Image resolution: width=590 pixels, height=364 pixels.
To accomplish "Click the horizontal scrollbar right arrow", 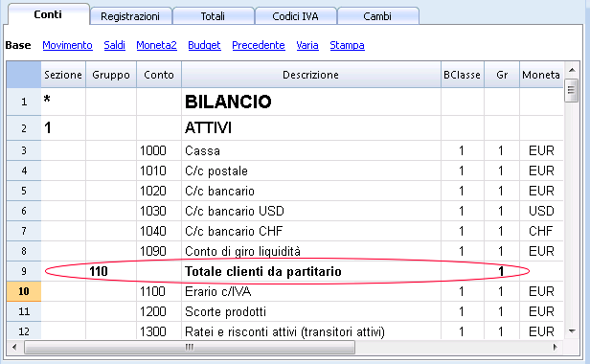I will [556, 347].
